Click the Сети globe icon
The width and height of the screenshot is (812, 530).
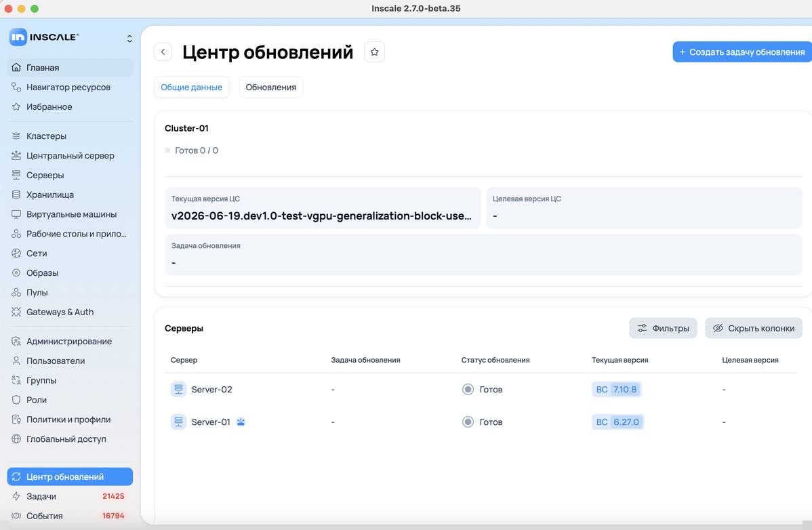(16, 253)
